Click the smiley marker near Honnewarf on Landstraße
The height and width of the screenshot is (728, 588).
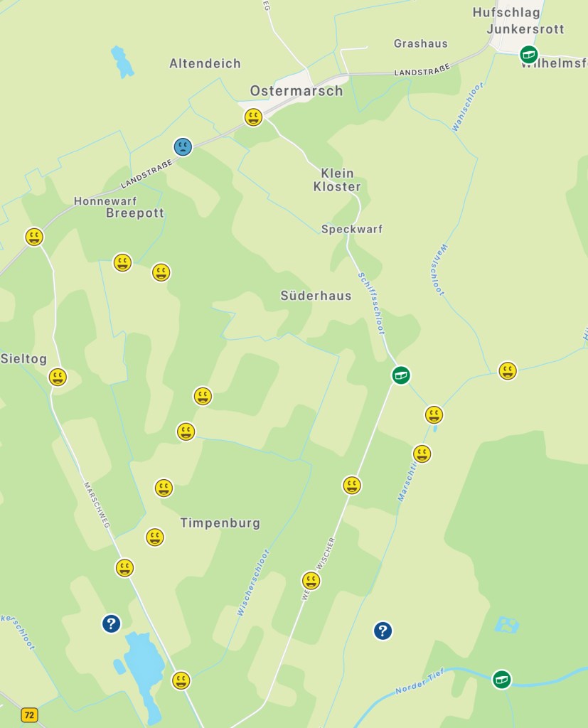coord(34,237)
